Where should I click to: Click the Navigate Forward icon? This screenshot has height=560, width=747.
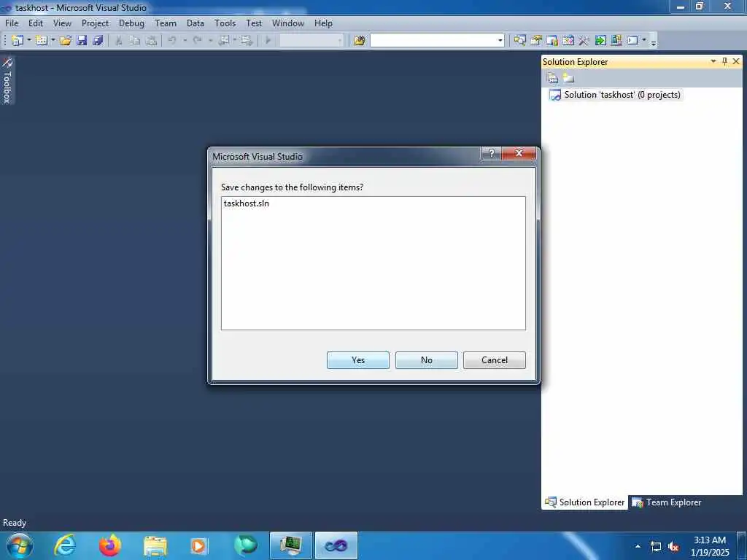[x=247, y=41]
